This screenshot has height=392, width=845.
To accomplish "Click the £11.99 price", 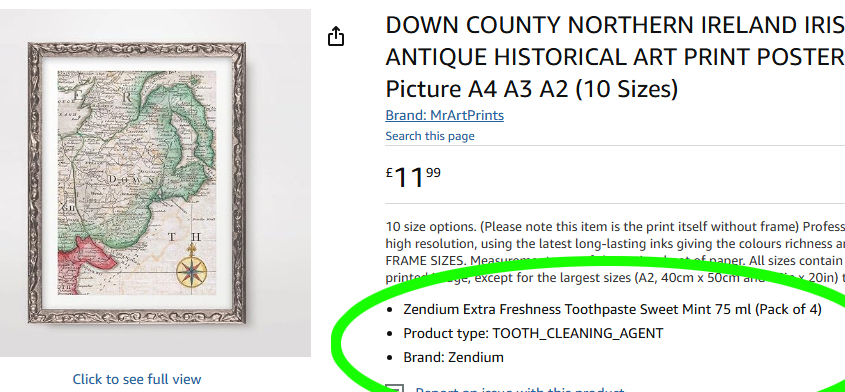I will click(x=413, y=177).
